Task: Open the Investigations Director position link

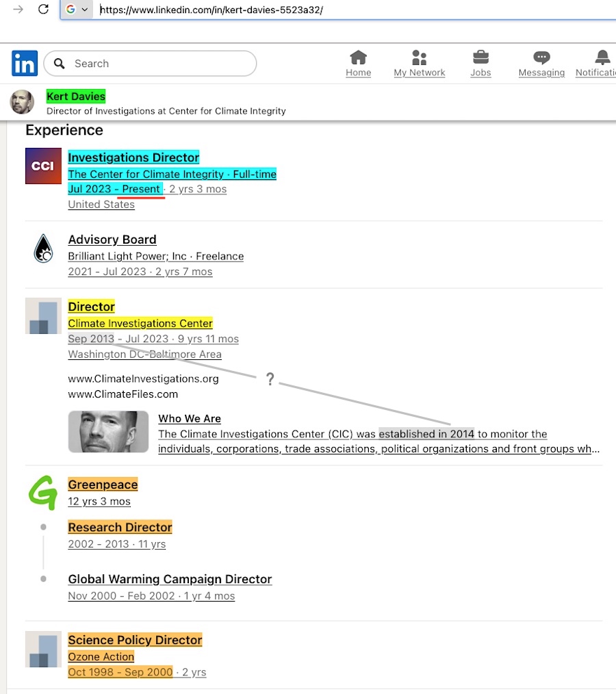Action: 133,157
